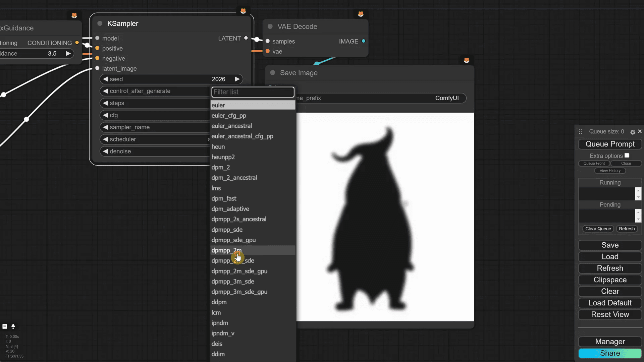The height and width of the screenshot is (362, 644).
Task: Click the fox badge on Save Image node
Action: click(x=467, y=60)
